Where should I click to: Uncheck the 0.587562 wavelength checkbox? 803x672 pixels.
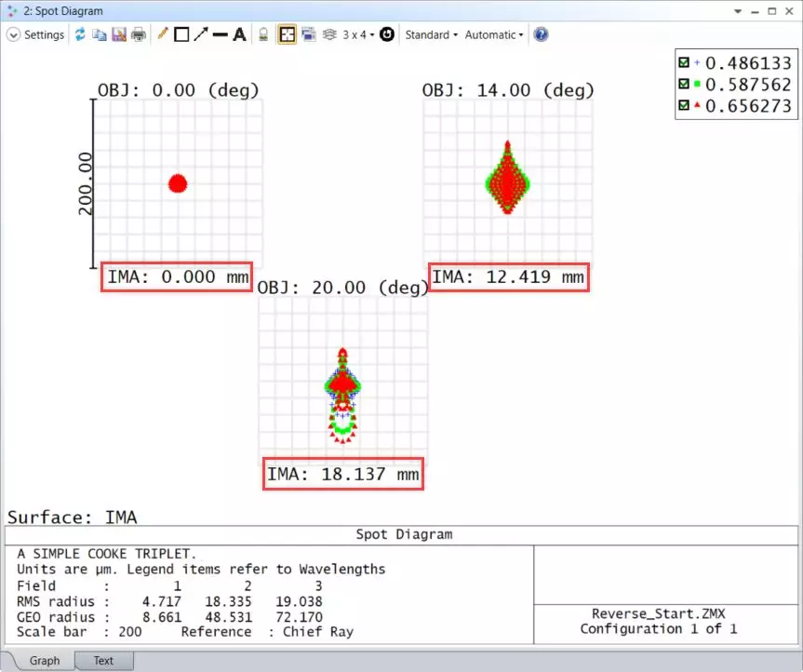[685, 85]
